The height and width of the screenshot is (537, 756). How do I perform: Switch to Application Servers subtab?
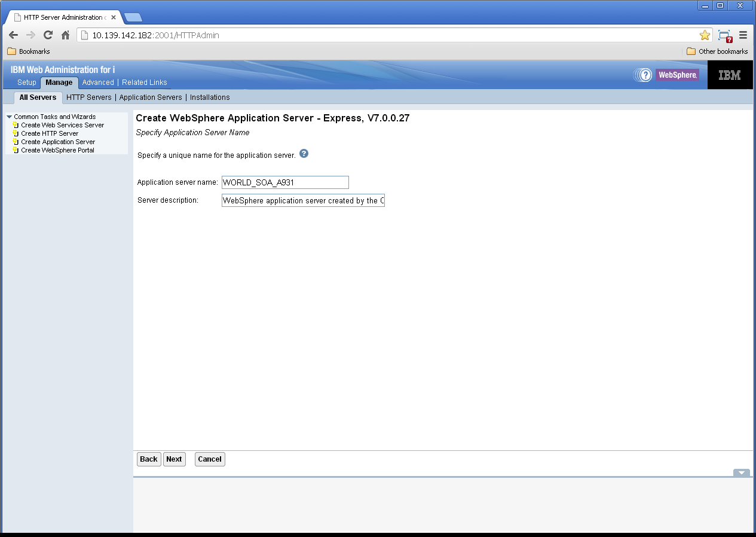pyautogui.click(x=151, y=97)
